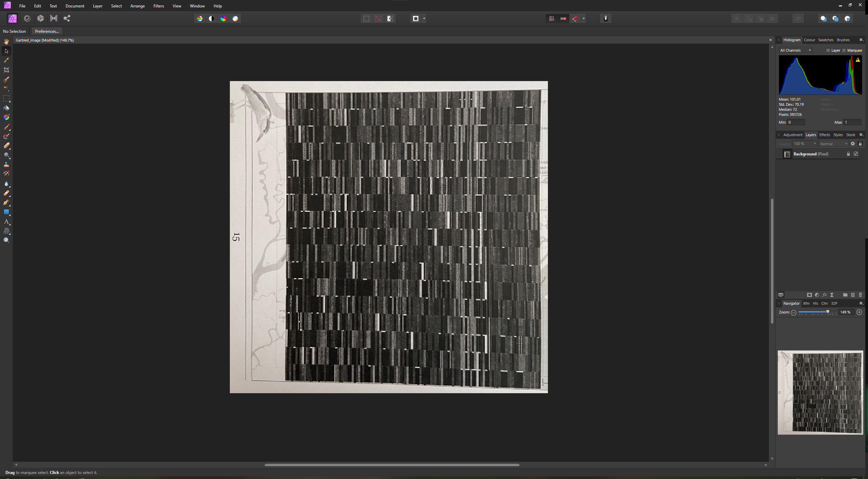This screenshot has width=868, height=479.
Task: Switch to the Histogram tab
Action: [x=791, y=40]
